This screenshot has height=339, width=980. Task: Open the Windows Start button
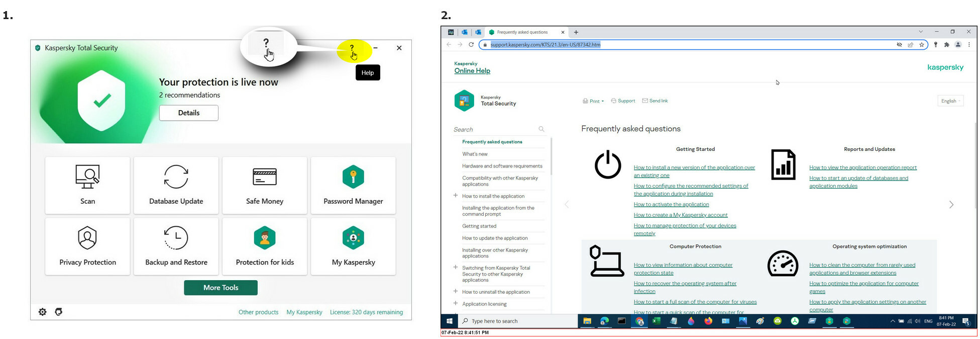(x=450, y=321)
